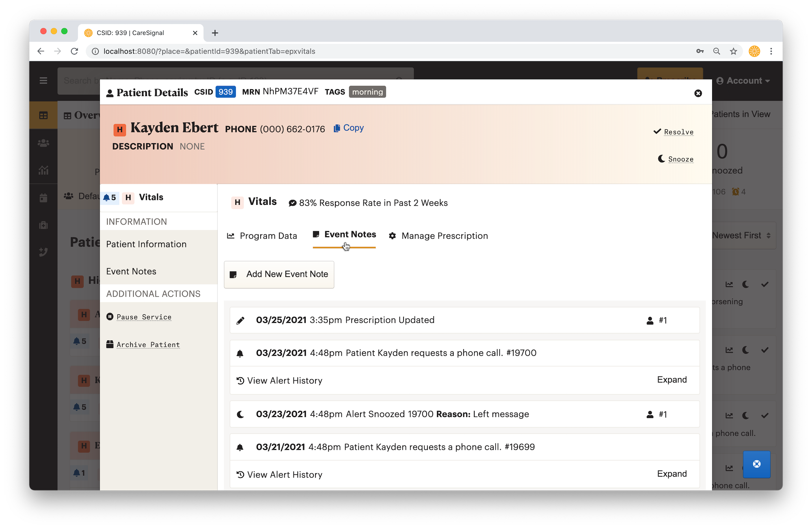
Task: Click user icon on Alert Snoozed note
Action: click(x=650, y=415)
